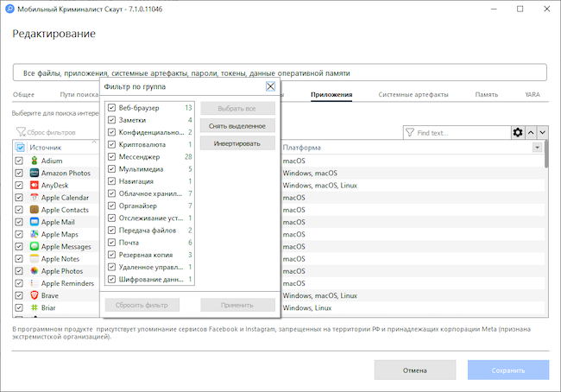This screenshot has height=392, width=561.
Task: Toggle the Мессенджер group checkbox
Action: [x=111, y=157]
